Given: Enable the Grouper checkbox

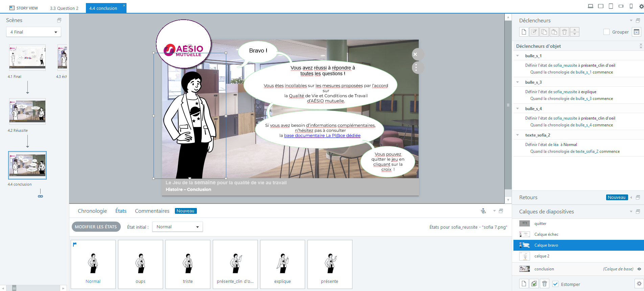Looking at the screenshot, I should tap(606, 32).
